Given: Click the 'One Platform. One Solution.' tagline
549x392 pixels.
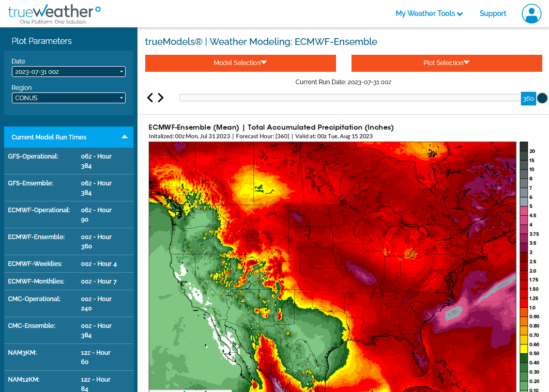Looking at the screenshot, I should pyautogui.click(x=53, y=22).
